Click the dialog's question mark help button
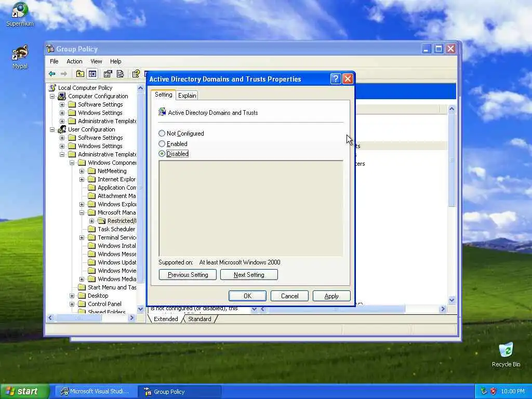This screenshot has height=399, width=532. point(335,79)
